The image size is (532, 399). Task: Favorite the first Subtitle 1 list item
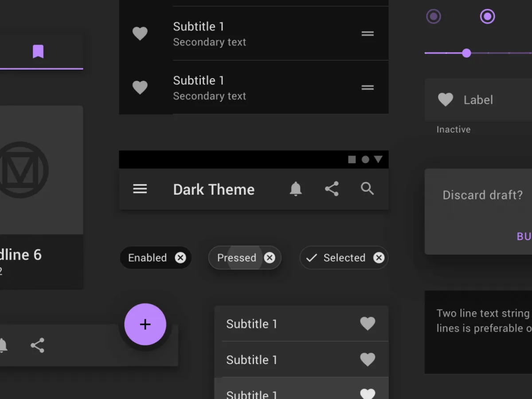140,33
